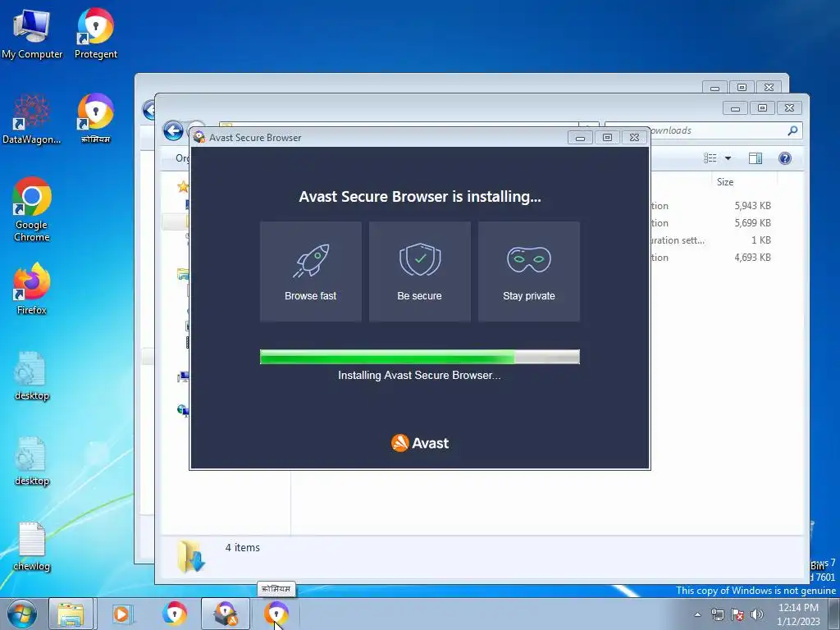The height and width of the screenshot is (630, 840).
Task: Click the Avast logo in the installer
Action: pyautogui.click(x=420, y=443)
